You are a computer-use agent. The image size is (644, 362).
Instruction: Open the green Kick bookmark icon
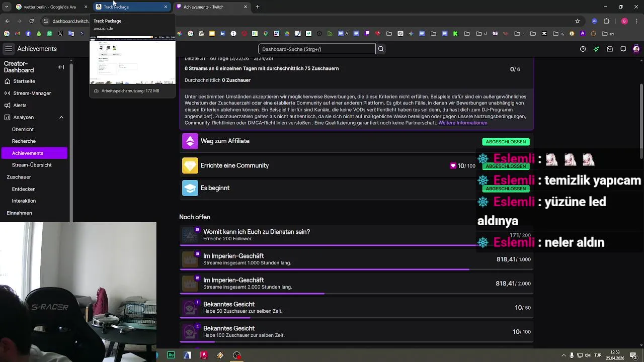coord(455,34)
